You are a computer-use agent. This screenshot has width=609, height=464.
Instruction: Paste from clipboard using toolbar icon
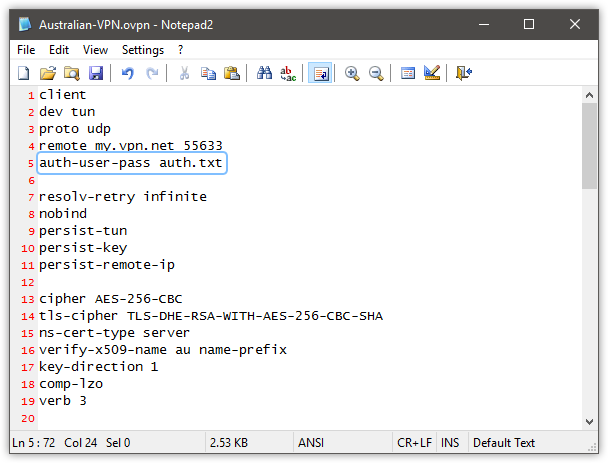click(x=232, y=73)
